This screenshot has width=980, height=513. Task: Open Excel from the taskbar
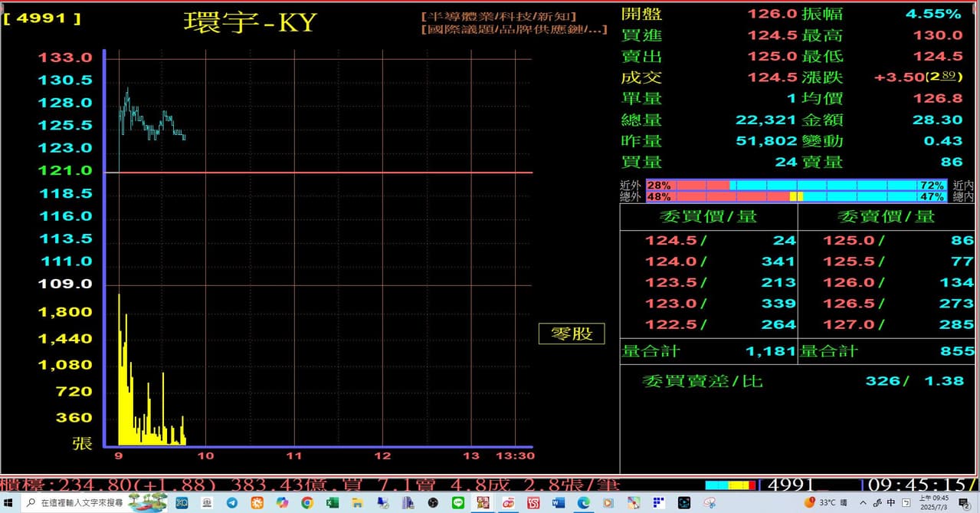[x=333, y=504]
